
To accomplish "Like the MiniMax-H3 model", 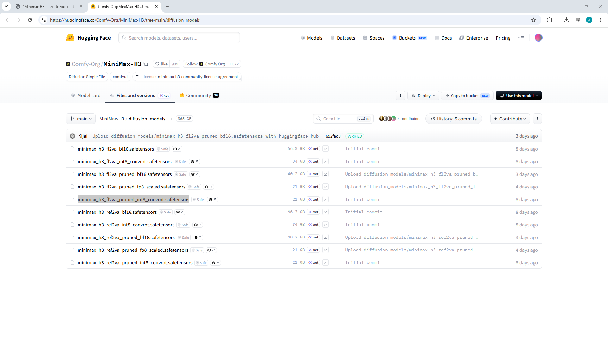I will 161,64.
